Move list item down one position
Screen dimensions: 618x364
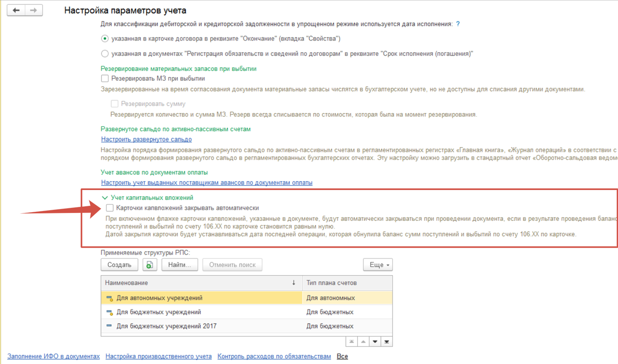click(375, 342)
